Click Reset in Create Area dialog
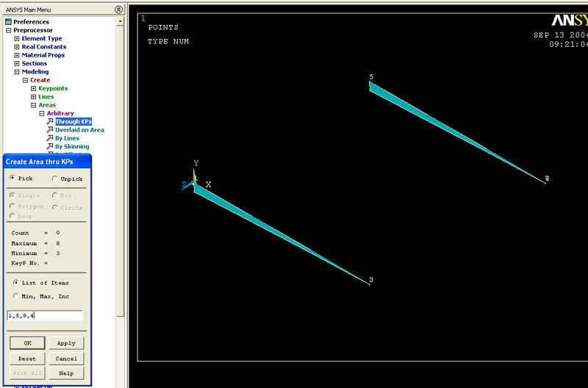The image size is (588, 388). [x=27, y=359]
